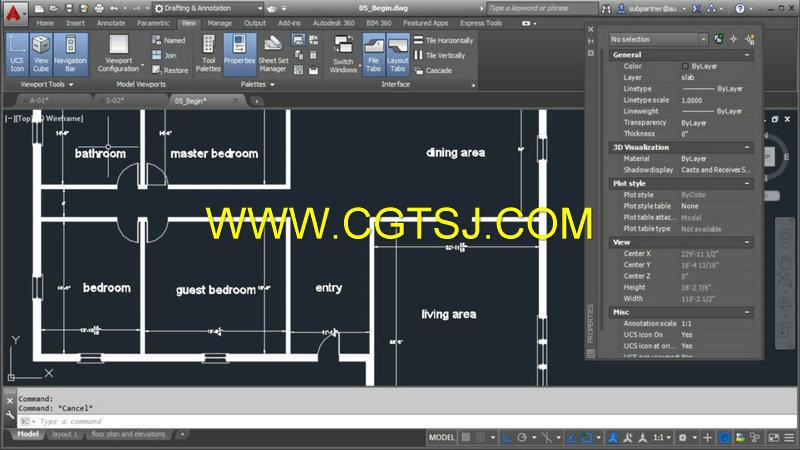800x450 pixels.
Task: Open Sheet Set Manager
Action: (x=273, y=55)
